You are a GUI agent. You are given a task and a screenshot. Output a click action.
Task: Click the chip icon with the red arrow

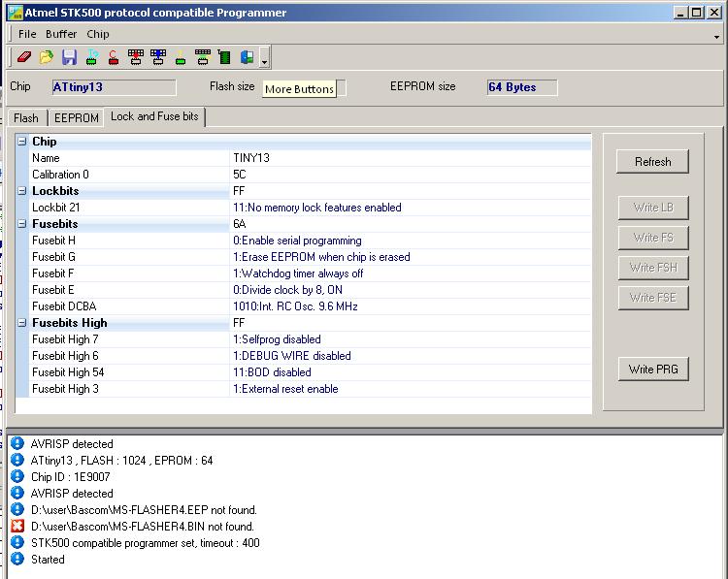pyautogui.click(x=136, y=57)
